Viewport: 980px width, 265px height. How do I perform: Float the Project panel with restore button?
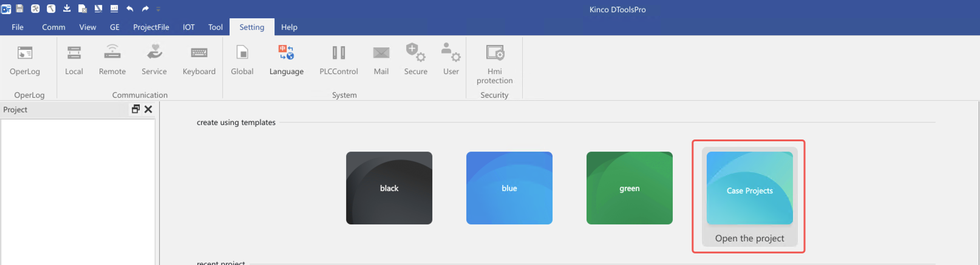[x=135, y=109]
